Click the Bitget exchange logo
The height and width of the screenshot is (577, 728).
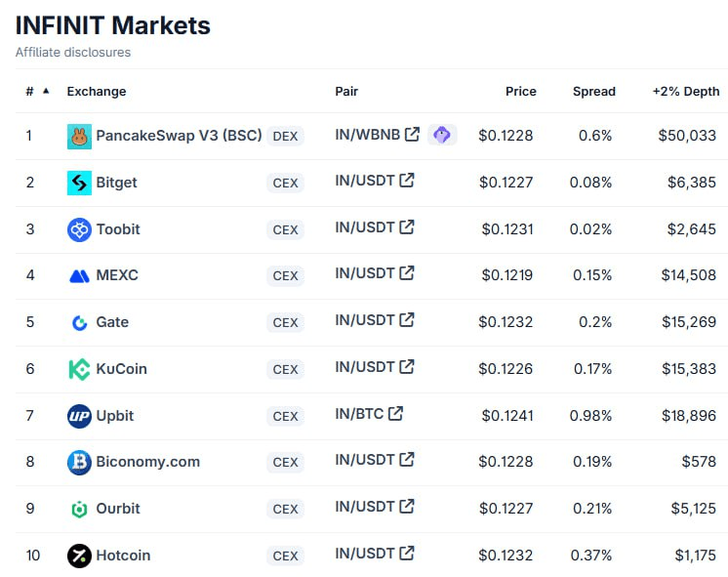coord(79,183)
